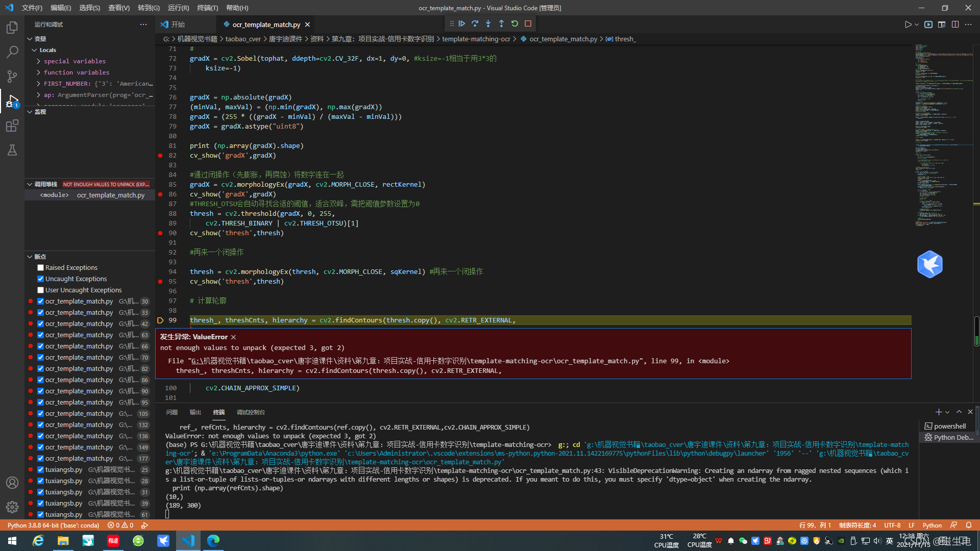Toggle User Uncaught Exceptions checkbox
980x551 pixels.
coord(40,290)
